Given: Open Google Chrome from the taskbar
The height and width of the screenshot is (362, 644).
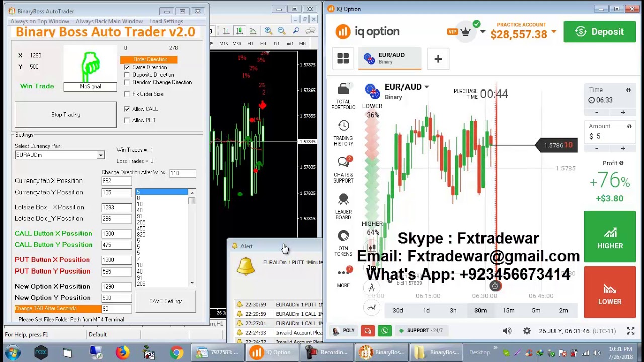Looking at the screenshot, I should point(176,352).
